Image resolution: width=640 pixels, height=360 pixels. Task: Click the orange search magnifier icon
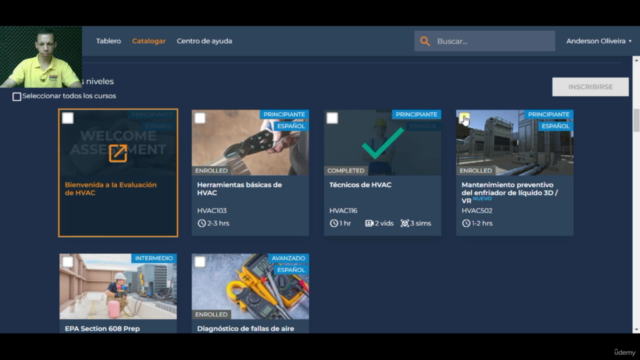425,41
